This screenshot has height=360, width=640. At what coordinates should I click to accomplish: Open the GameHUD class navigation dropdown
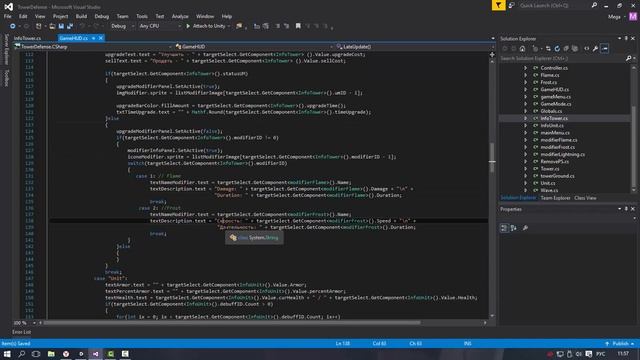click(254, 47)
